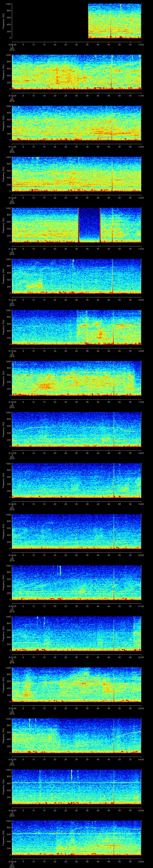
Task: Click the 9:16:00 start time label
Action: pyautogui.click(x=12, y=402)
